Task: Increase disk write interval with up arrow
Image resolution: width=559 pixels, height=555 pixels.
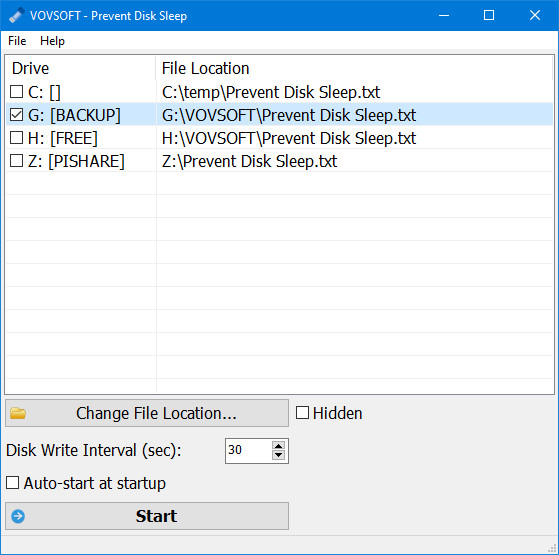Action: pos(278,446)
